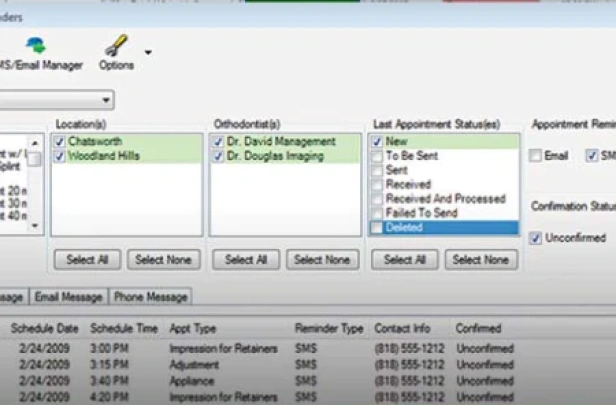The height and width of the screenshot is (405, 616).
Task: Check the To Be Sent status
Action: 377,156
